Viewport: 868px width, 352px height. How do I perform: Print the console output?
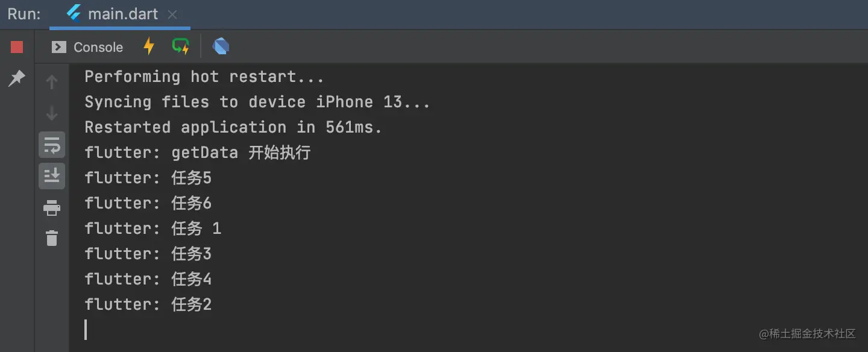pyautogui.click(x=52, y=208)
